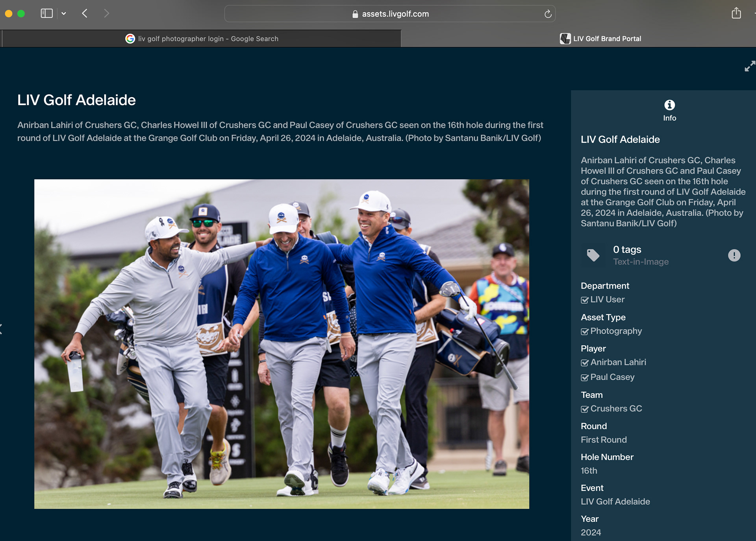Image resolution: width=756 pixels, height=541 pixels.
Task: Toggle the Safari sidebar icon
Action: click(x=46, y=14)
